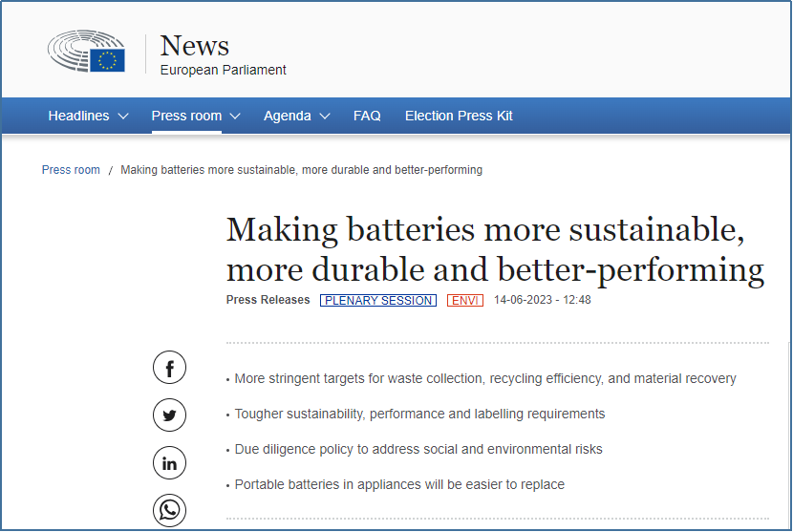Open the Election Press Kit page
This screenshot has width=793, height=532.
point(459,116)
